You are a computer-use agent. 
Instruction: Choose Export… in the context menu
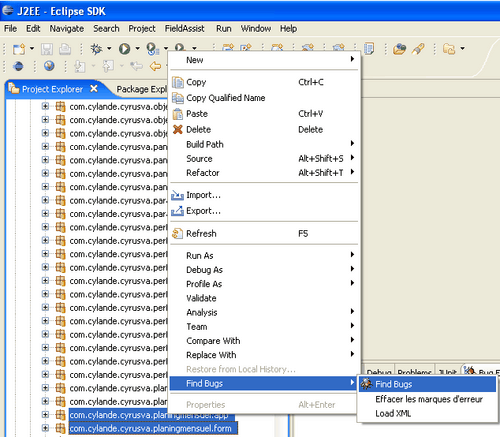[x=264, y=211]
